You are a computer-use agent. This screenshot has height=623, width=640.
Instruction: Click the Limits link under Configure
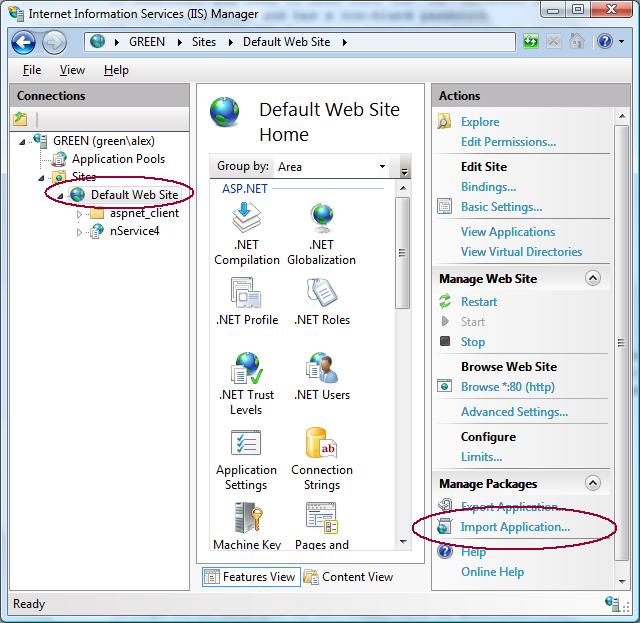point(481,457)
